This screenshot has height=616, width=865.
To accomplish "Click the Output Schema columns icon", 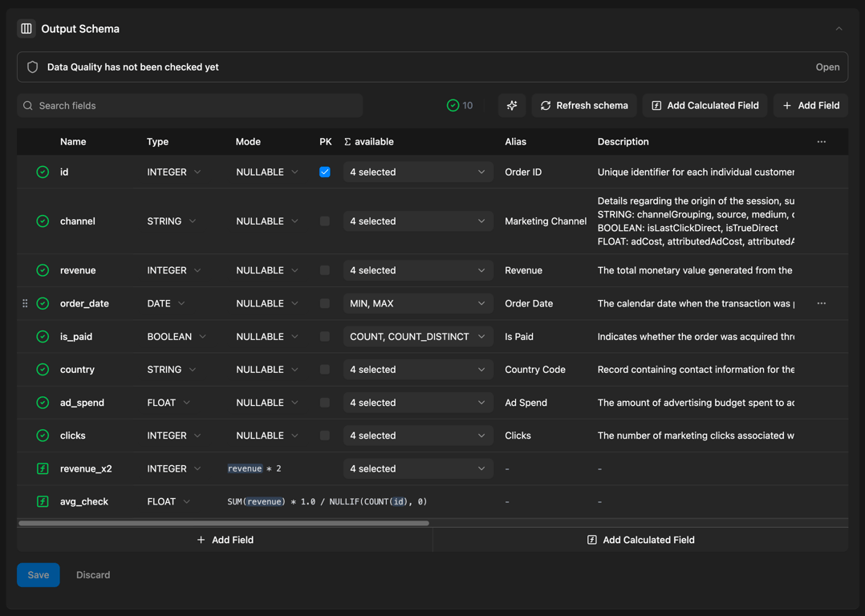I will [x=26, y=29].
